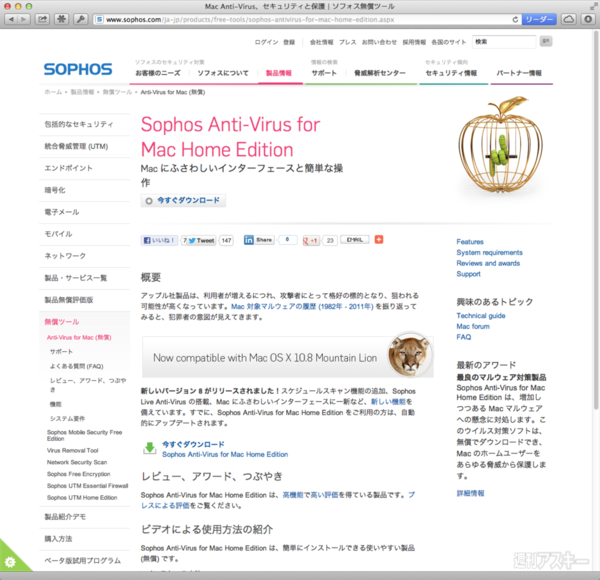Select 脅威解析センター in main navigation
Image resolution: width=600 pixels, height=580 pixels.
[x=380, y=73]
